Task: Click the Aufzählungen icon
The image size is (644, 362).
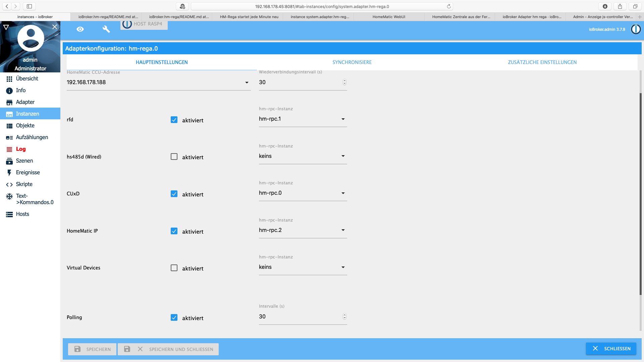Action: [x=9, y=137]
